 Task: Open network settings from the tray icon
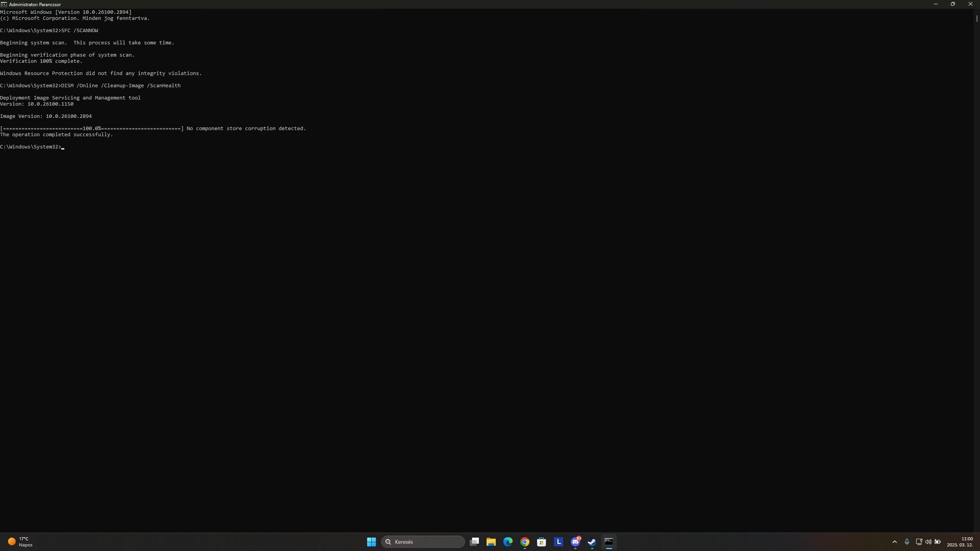[918, 542]
